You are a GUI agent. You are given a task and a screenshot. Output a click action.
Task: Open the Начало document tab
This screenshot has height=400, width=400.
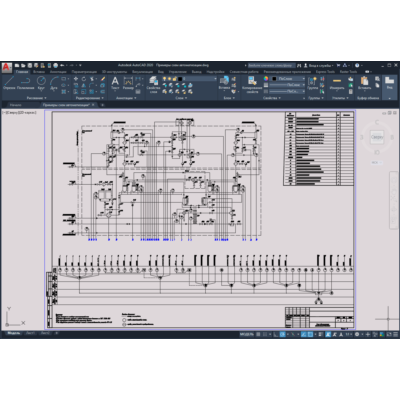(16, 105)
